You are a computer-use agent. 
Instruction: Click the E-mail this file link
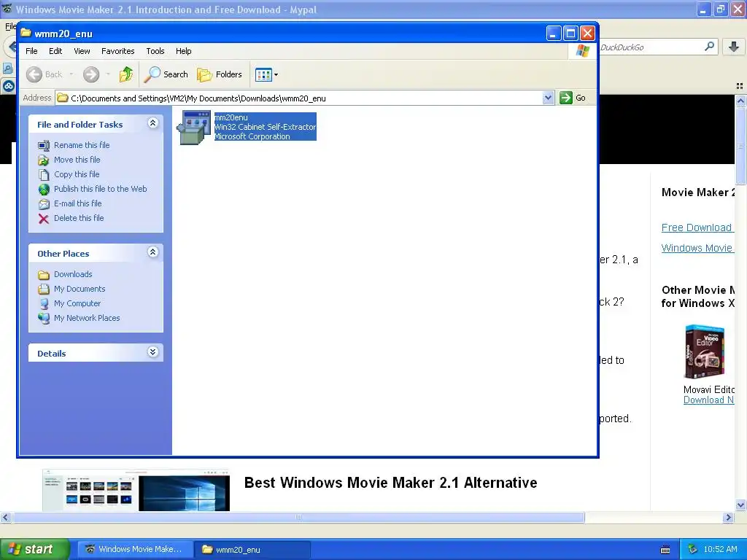click(x=77, y=203)
